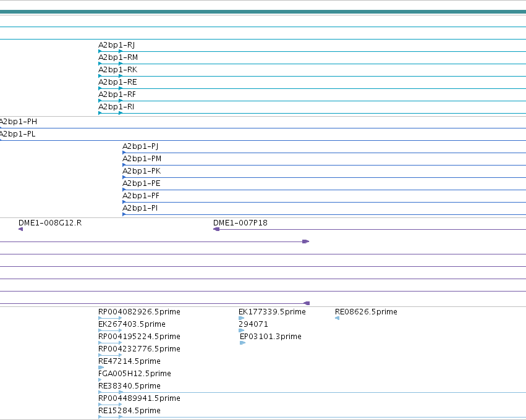Click the RE38340.5prime EST label
Screen dimensions: 526x420
pyautogui.click(x=129, y=386)
